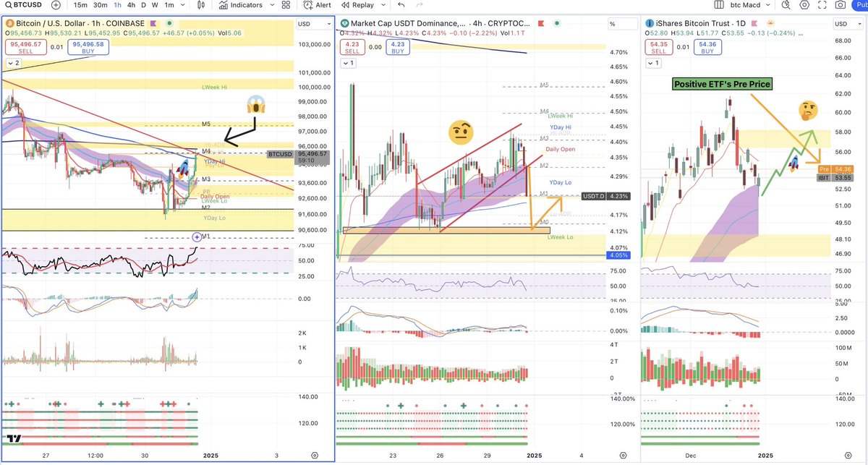Screen dimensions: 868x465
Task: Select the 1h timeframe
Action: [116, 5]
